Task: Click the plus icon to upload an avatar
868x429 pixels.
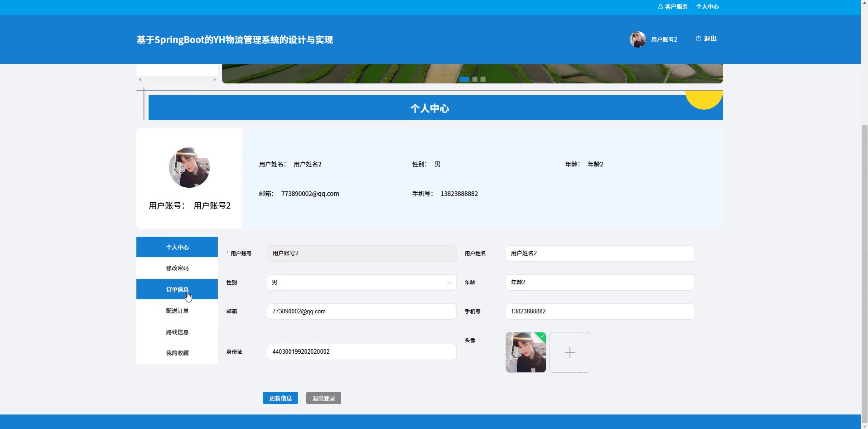Action: click(570, 352)
